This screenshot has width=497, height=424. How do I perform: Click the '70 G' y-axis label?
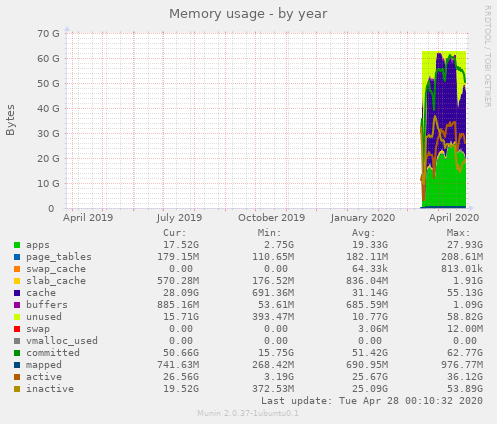point(48,34)
